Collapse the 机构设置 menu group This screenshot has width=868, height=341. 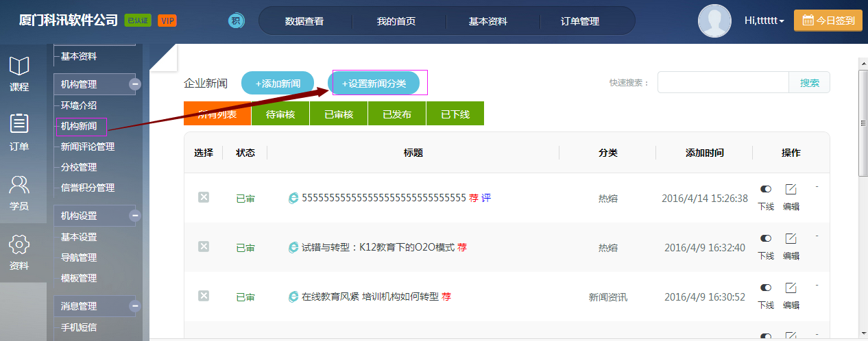tap(135, 216)
